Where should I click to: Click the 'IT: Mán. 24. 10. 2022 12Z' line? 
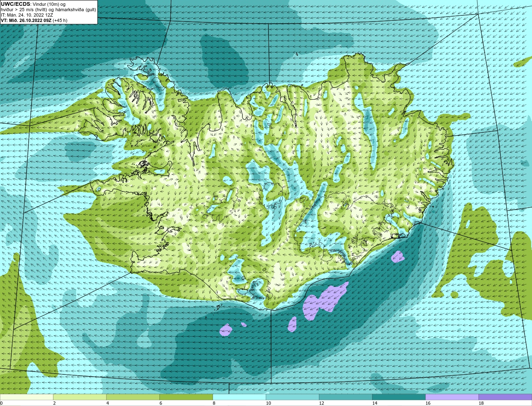28,15
